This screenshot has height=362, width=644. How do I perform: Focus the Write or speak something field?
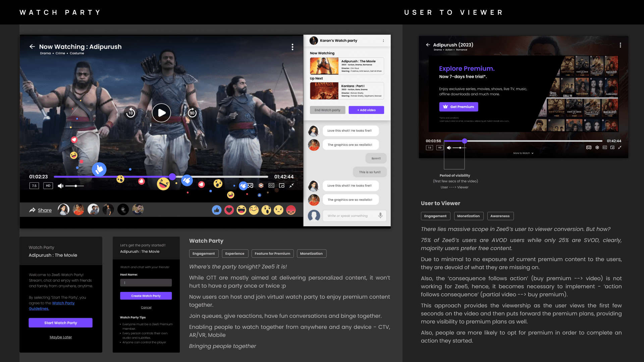pyautogui.click(x=355, y=216)
